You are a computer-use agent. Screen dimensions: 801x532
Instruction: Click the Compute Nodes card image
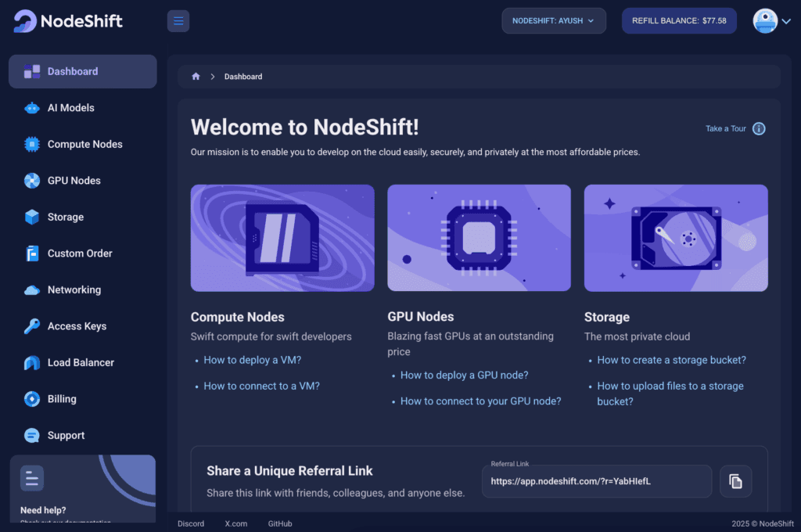click(282, 238)
